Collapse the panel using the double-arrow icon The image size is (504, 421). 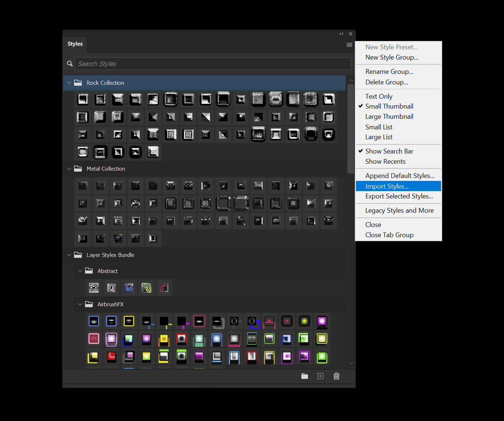click(x=341, y=34)
